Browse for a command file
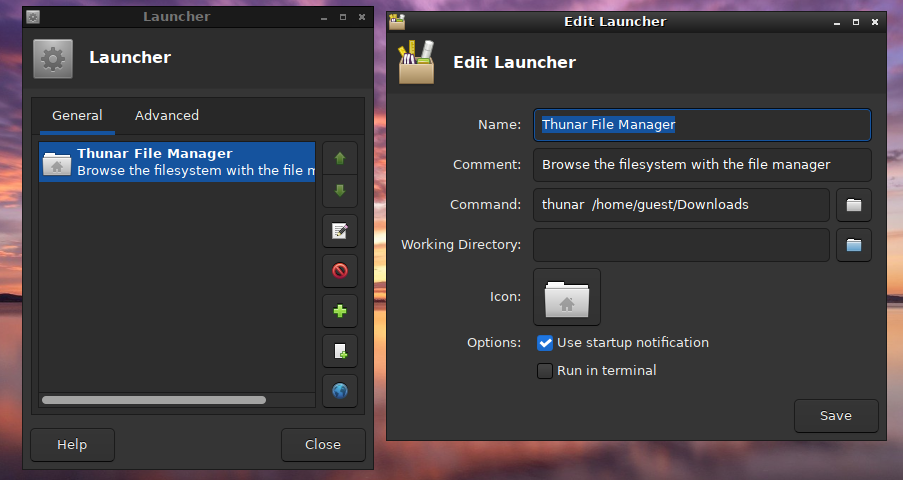The image size is (903, 480). click(853, 205)
